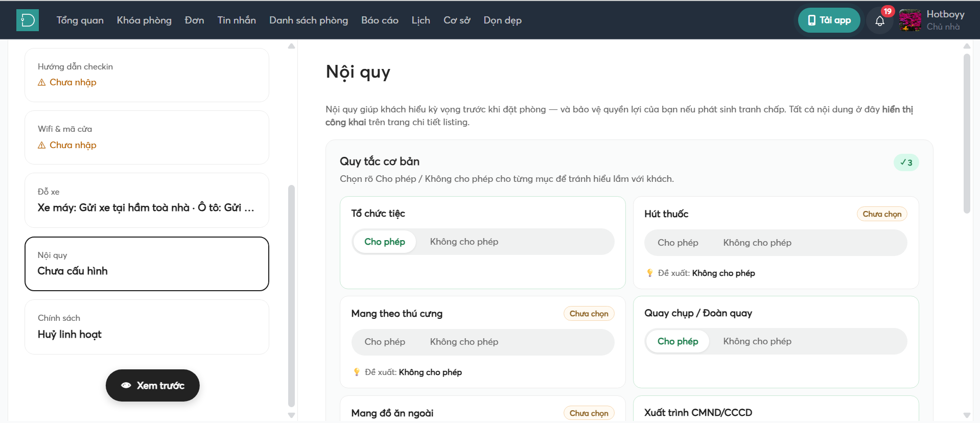The width and height of the screenshot is (980, 423).
Task: Open notifications bell with 19 badge
Action: [x=880, y=21]
